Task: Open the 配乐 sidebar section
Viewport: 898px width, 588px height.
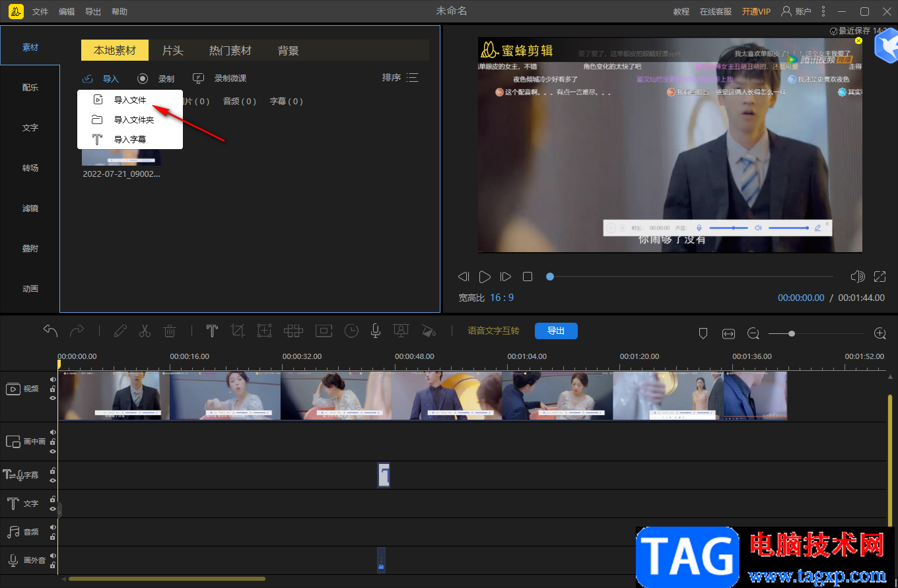Action: coord(30,88)
